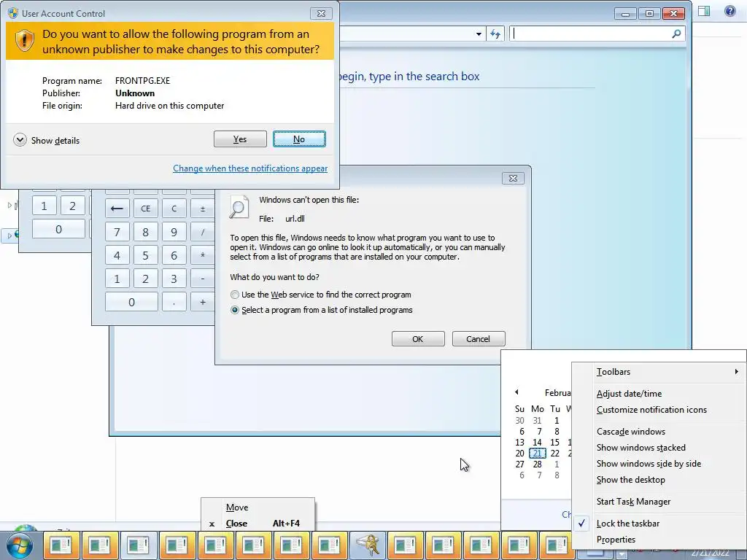Click the minus button on front calculator
Screen dimensions: 747x560
[x=203, y=279]
